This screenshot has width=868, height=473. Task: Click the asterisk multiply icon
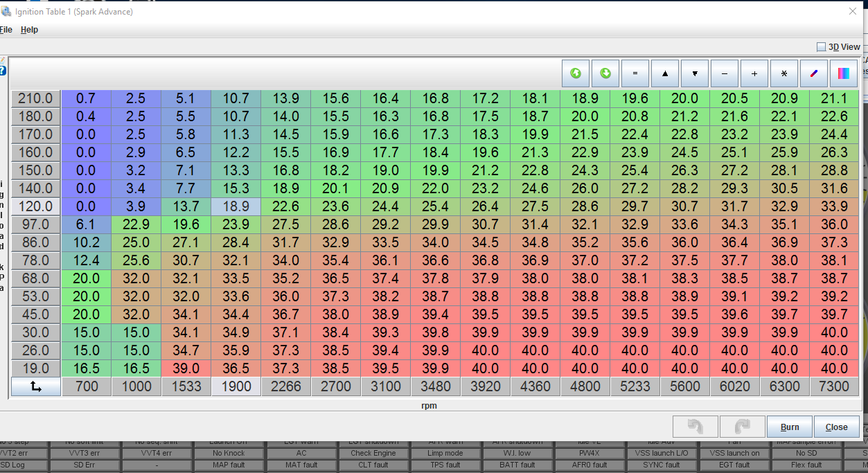784,73
